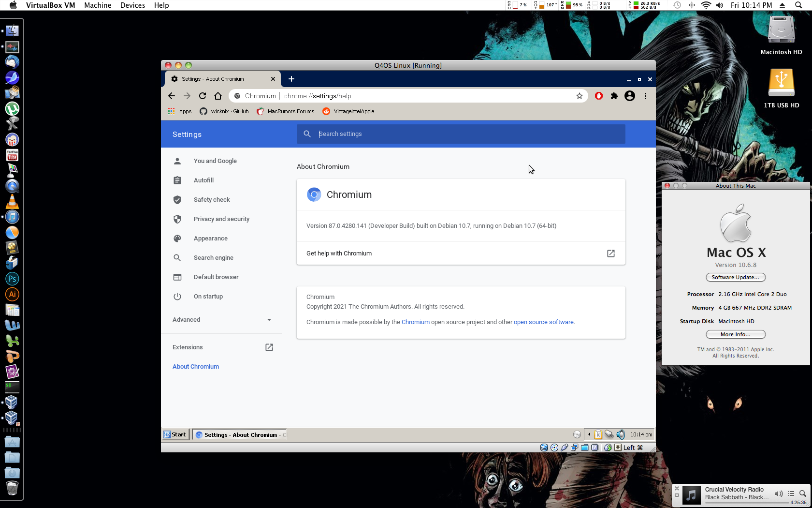
Task: Go back using Chromium's back arrow
Action: tap(172, 96)
